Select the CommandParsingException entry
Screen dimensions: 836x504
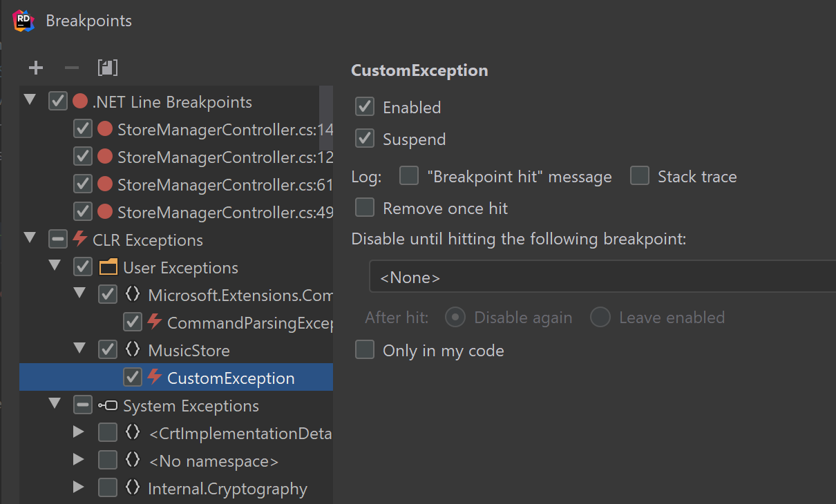(249, 323)
